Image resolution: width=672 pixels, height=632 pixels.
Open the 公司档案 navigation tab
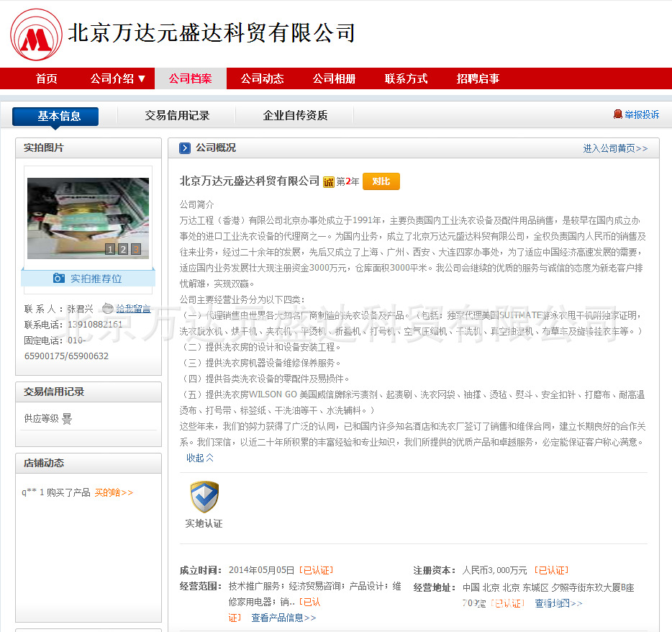pos(190,79)
